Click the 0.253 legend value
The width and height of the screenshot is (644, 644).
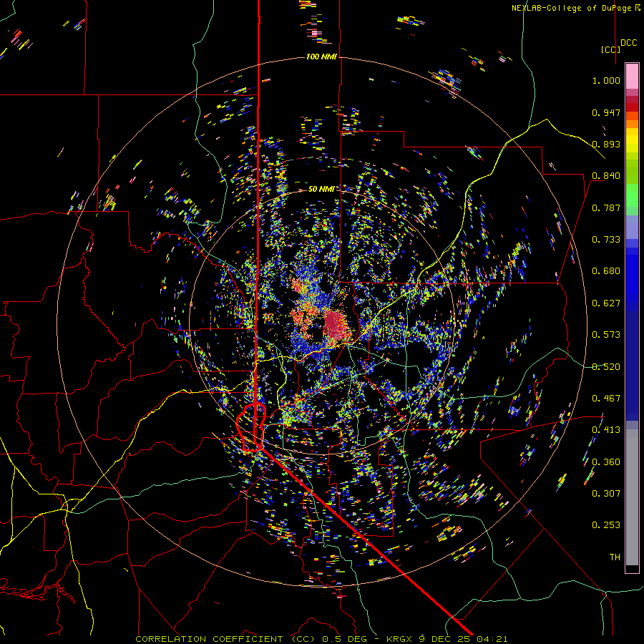606,525
